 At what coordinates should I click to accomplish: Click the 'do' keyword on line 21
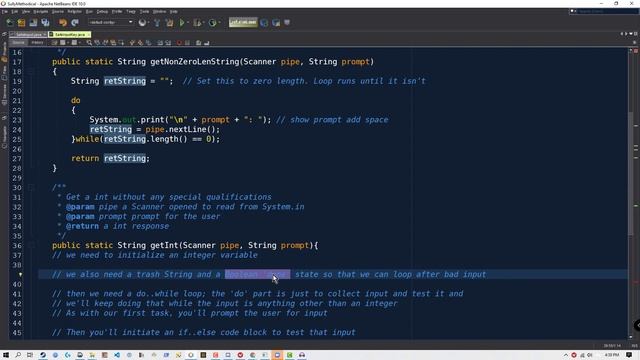point(76,100)
